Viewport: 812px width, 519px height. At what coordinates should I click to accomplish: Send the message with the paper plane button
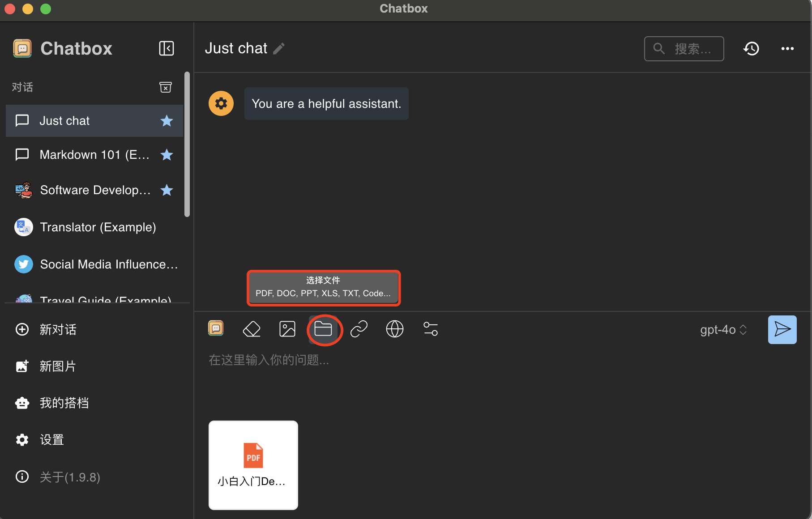782,330
